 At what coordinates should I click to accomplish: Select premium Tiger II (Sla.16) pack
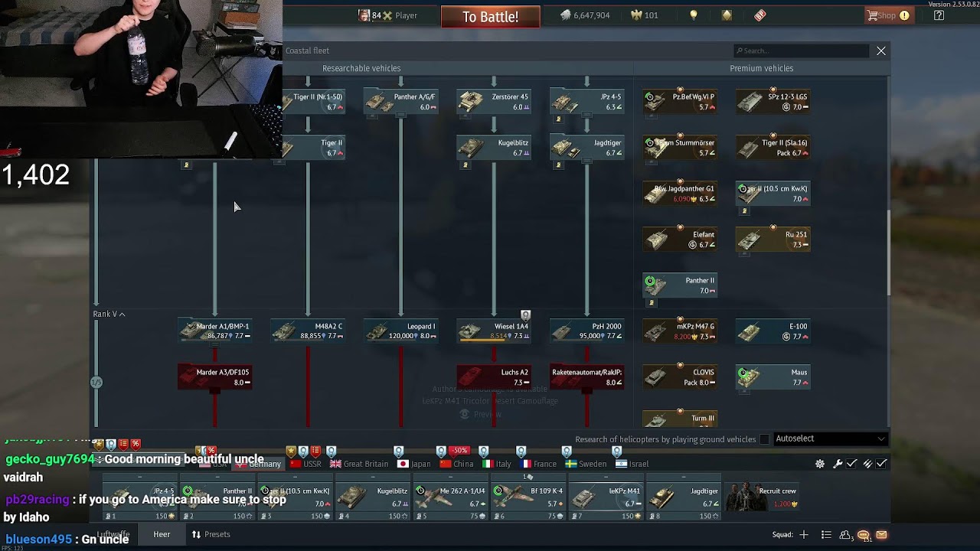[773, 148]
